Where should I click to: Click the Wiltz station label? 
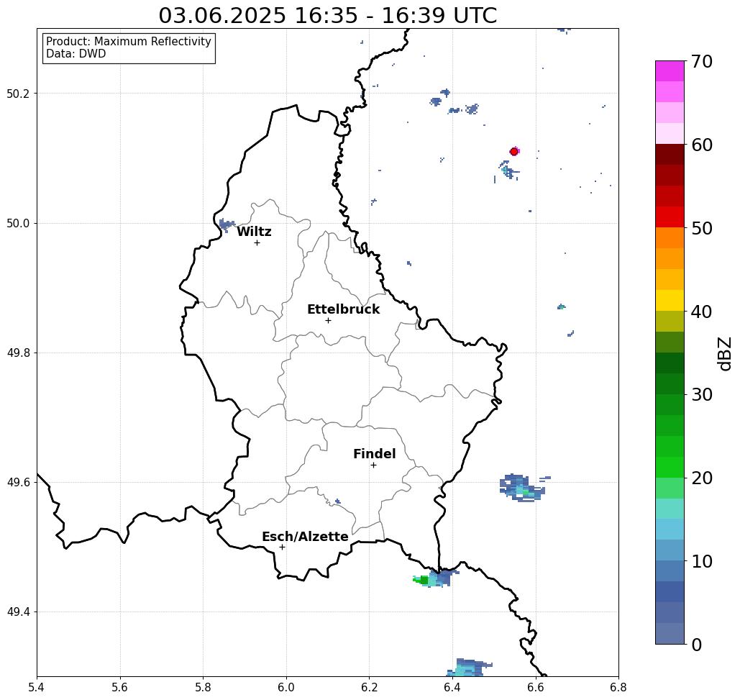tap(254, 232)
